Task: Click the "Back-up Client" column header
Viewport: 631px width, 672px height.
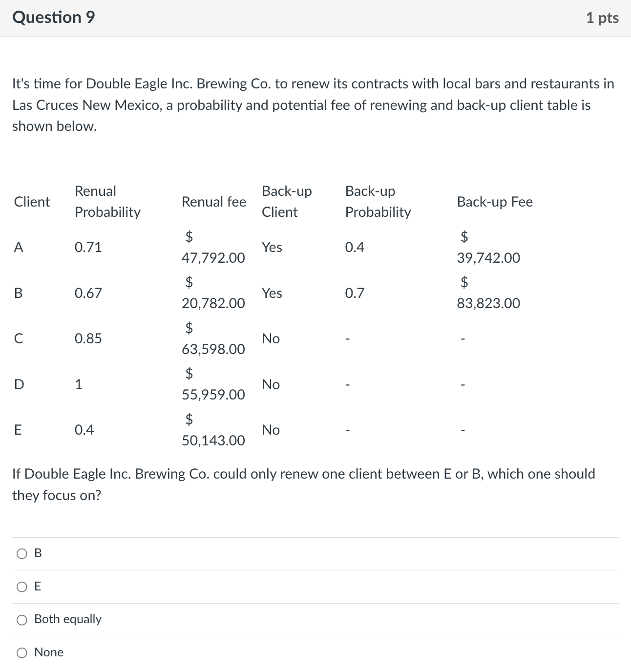Action: click(x=287, y=202)
